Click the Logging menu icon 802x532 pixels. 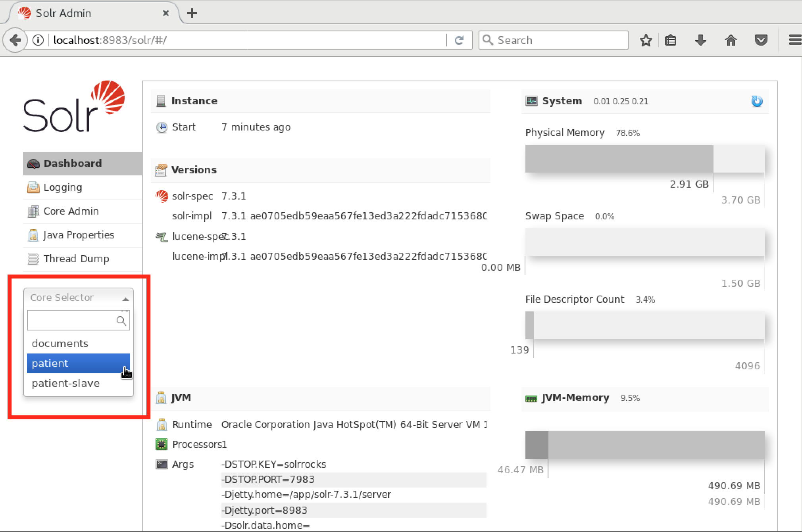(33, 187)
